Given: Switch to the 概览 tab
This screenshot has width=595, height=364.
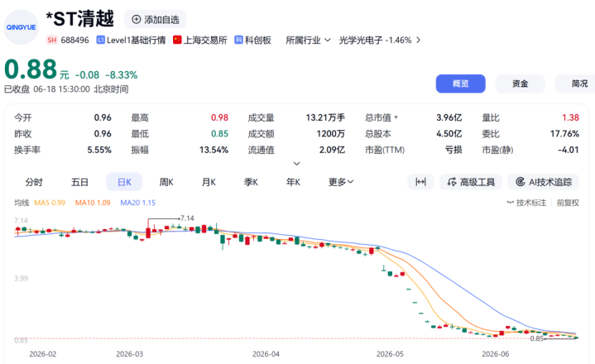Looking at the screenshot, I should (460, 84).
